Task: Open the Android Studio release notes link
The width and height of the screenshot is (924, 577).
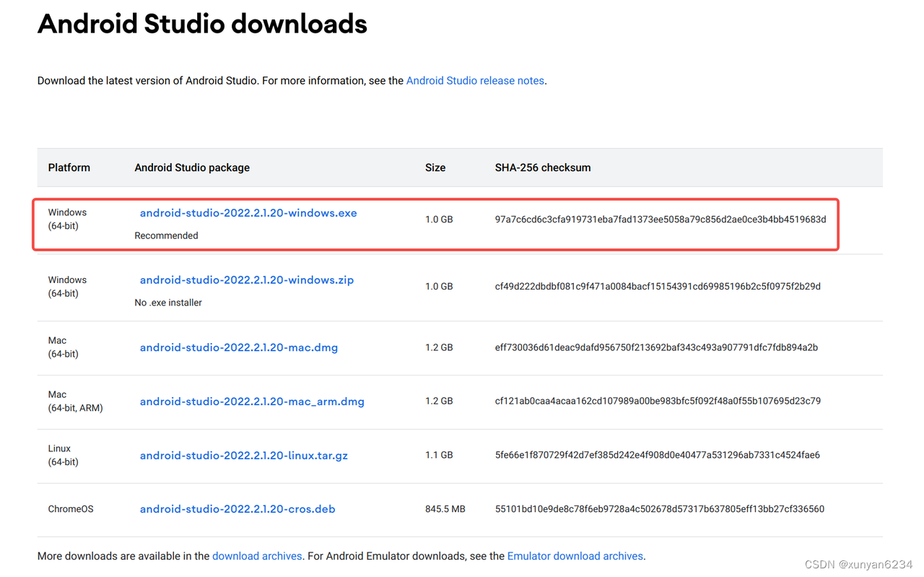Action: click(x=475, y=81)
